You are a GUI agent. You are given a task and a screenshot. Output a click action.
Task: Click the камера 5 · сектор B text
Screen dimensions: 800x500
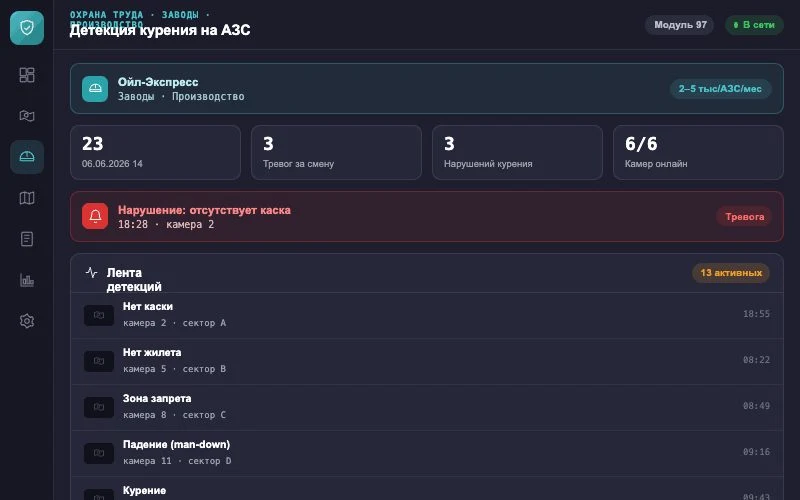click(174, 369)
